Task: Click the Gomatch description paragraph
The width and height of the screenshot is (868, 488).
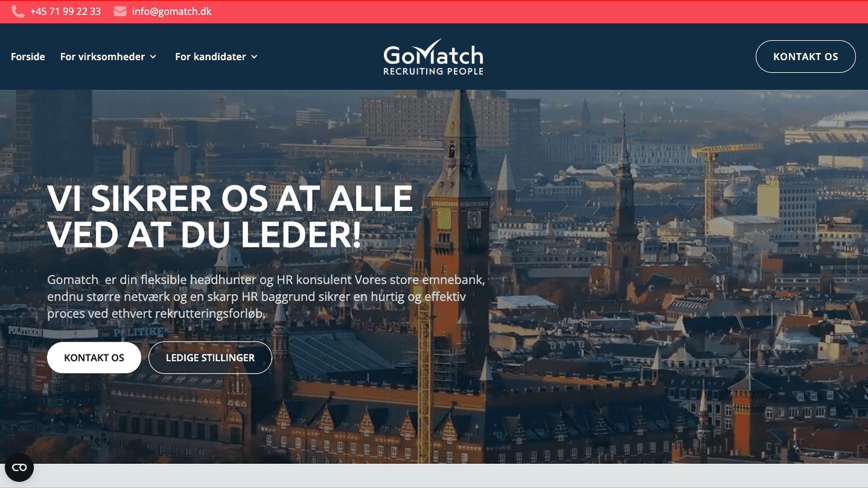Action: click(x=266, y=296)
